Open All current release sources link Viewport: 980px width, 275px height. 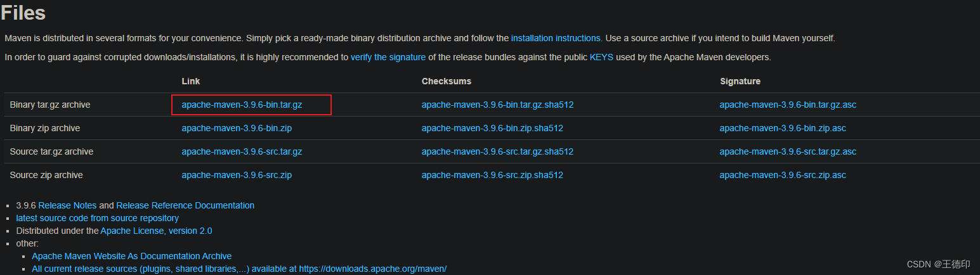point(239,269)
